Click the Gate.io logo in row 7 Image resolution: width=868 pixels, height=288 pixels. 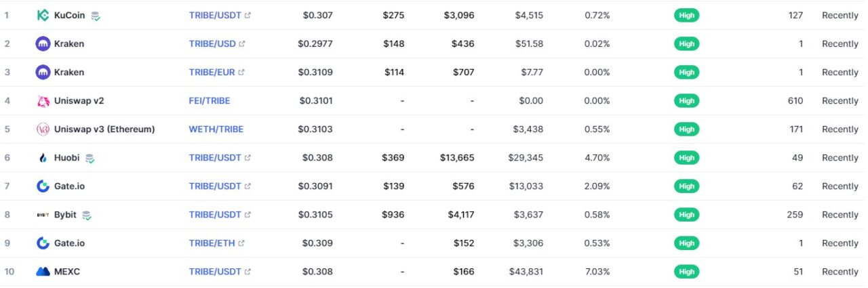(43, 186)
